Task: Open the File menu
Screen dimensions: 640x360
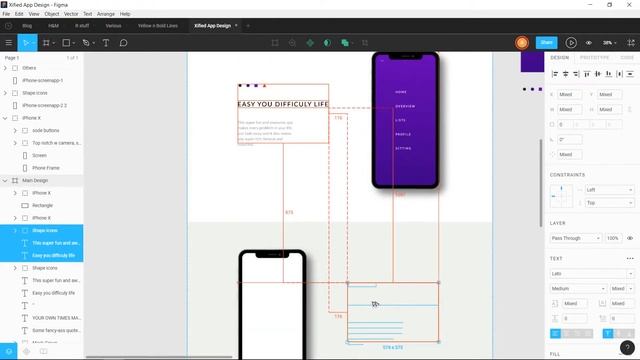Action: [6, 14]
